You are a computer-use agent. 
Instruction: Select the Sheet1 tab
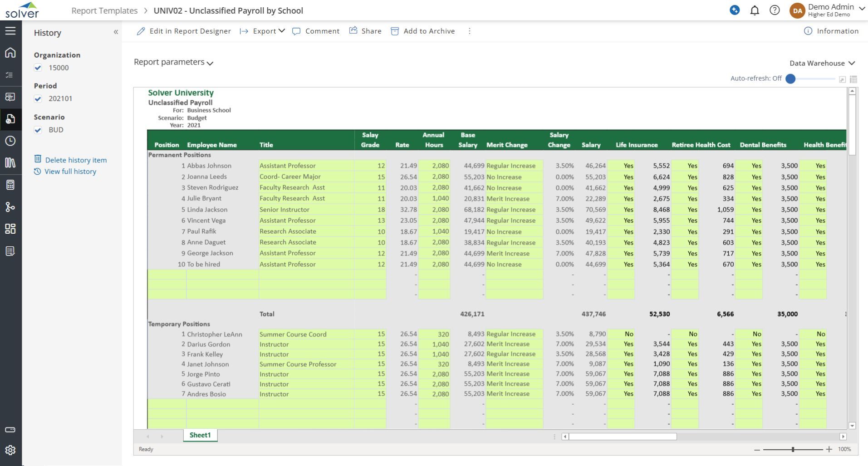200,435
